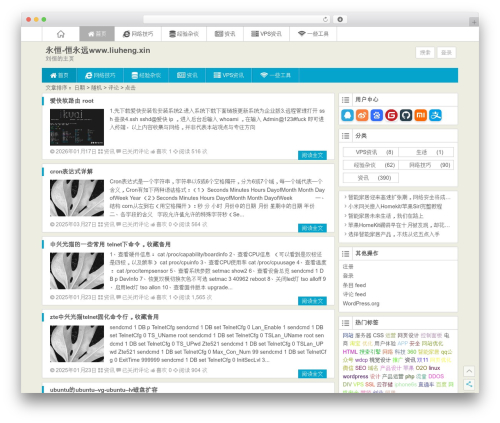Image resolution: width=500 pixels, height=423 pixels.
Task: Open leaf thumbnail of cron表达式详解 article
Action: pos(77,198)
